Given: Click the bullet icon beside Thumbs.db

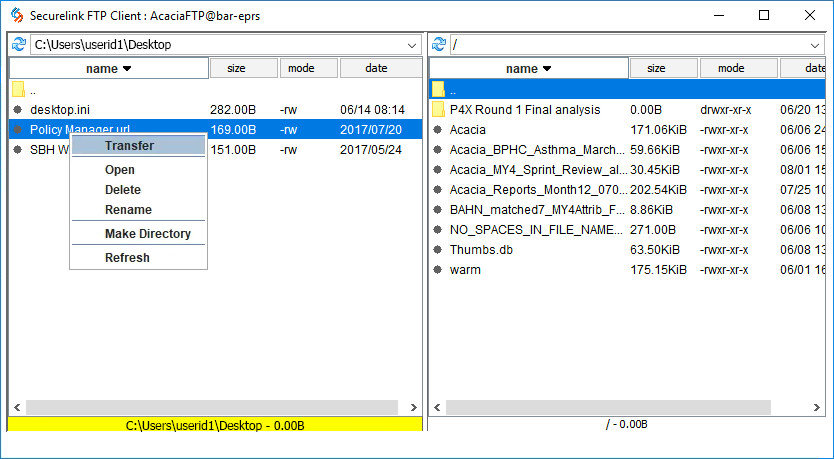Looking at the screenshot, I should pyautogui.click(x=438, y=250).
